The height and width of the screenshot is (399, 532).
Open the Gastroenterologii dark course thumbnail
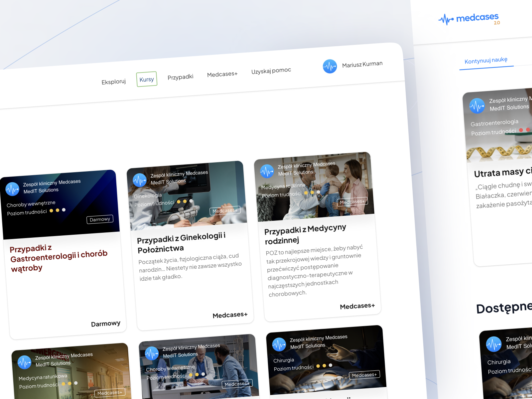60,204
